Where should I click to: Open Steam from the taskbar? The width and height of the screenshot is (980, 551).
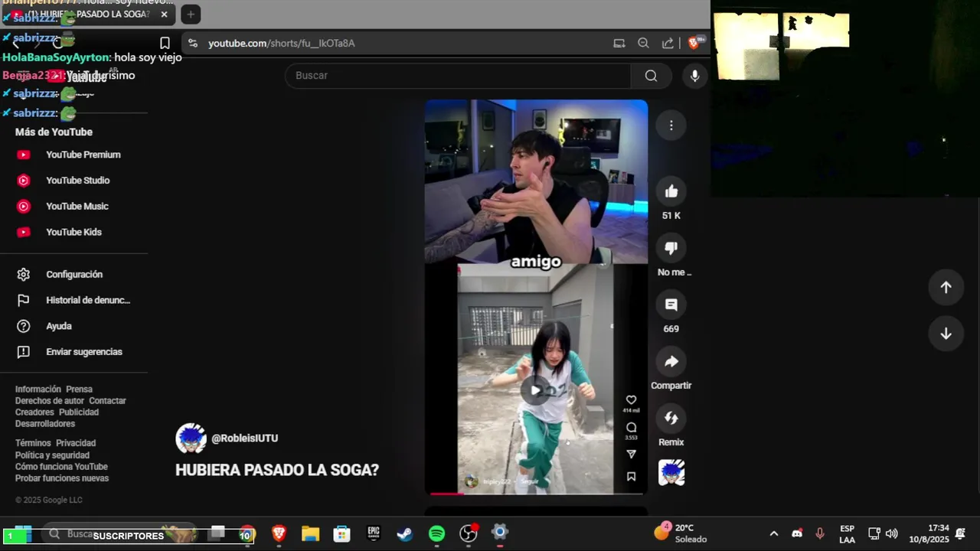click(405, 534)
